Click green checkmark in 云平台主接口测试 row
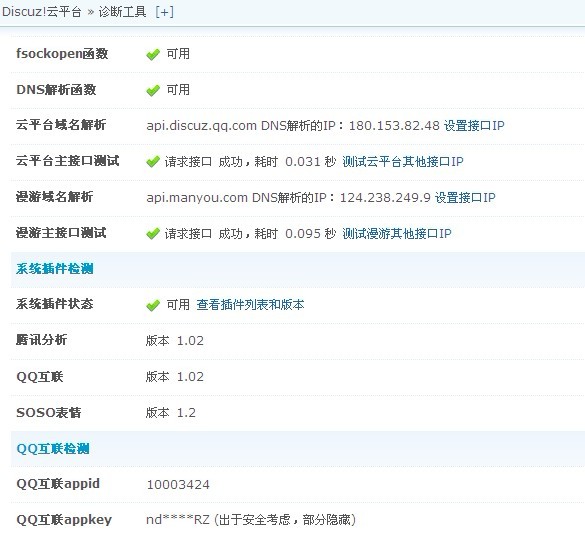The width and height of the screenshot is (585, 544). 153,162
